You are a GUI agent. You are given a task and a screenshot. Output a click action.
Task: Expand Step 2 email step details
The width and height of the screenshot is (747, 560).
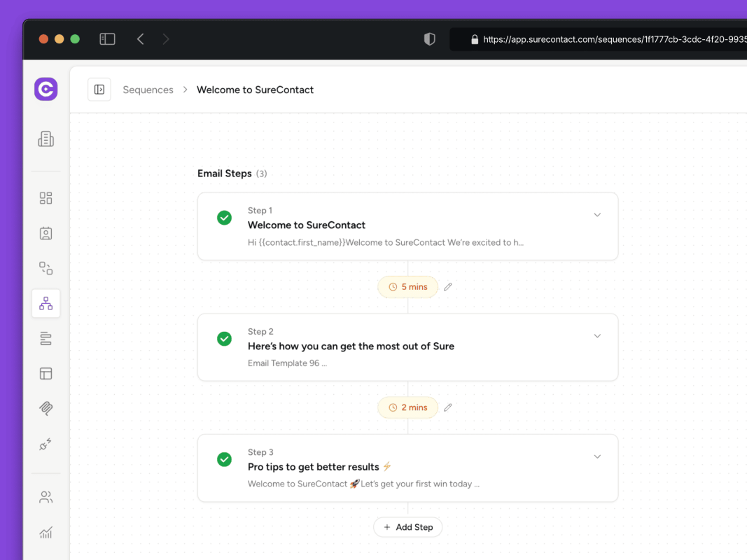click(x=597, y=335)
